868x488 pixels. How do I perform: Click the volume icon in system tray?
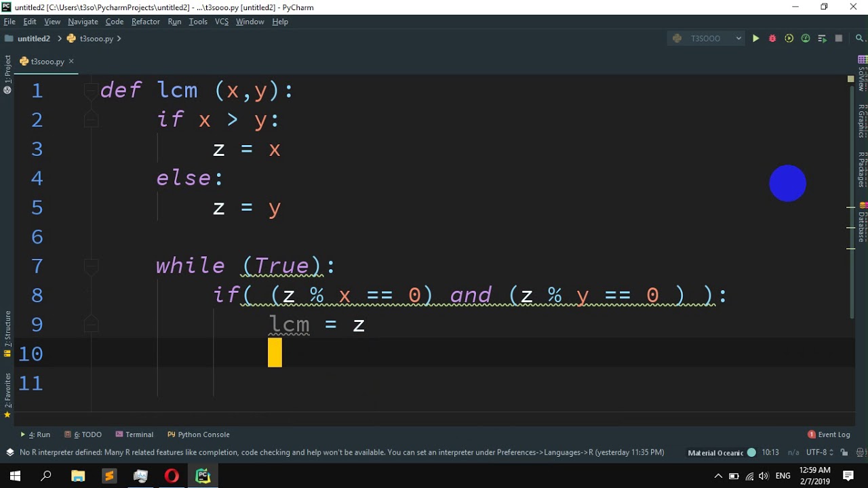coord(765,476)
